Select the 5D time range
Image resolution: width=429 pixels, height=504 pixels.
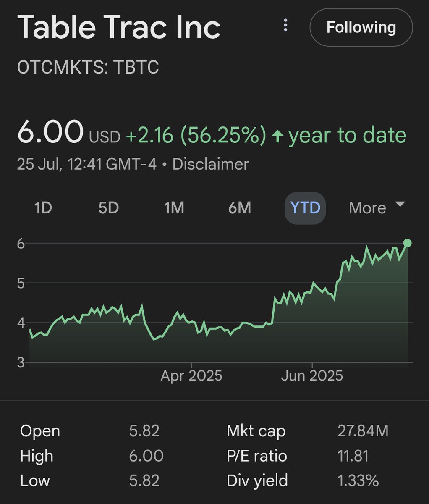(x=109, y=208)
